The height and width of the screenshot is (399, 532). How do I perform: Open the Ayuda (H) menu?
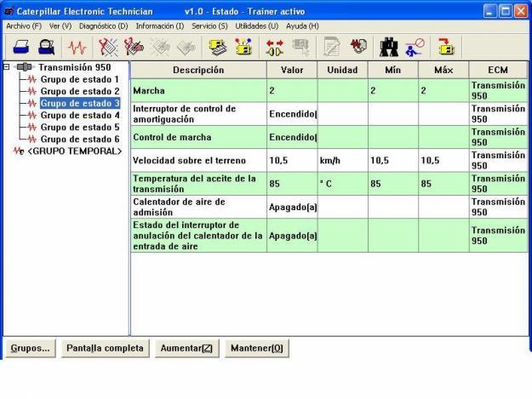pyautogui.click(x=302, y=26)
